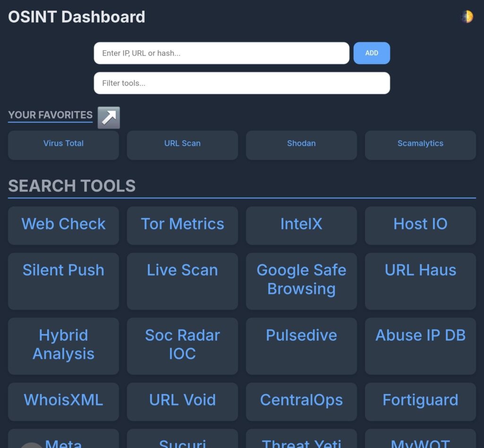Click the SEARCH TOOLS heading
Viewport: 484px width, 448px height.
pos(72,186)
